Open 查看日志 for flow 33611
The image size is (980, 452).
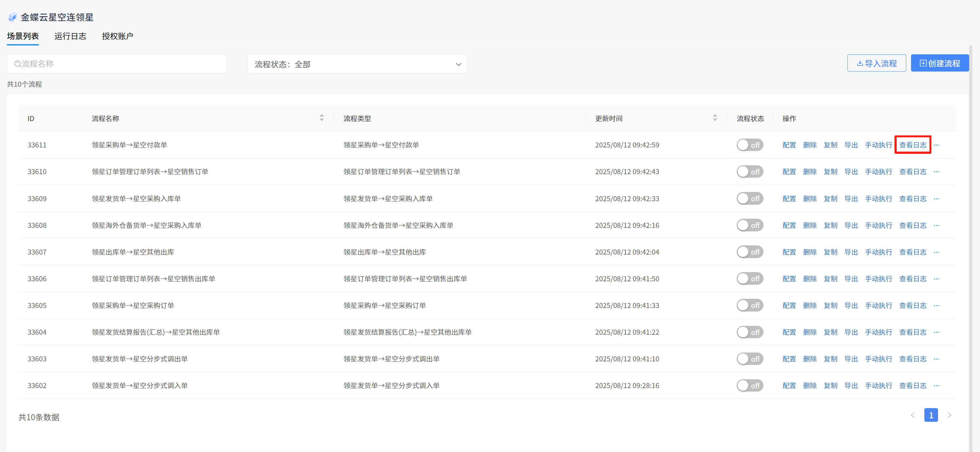(913, 145)
